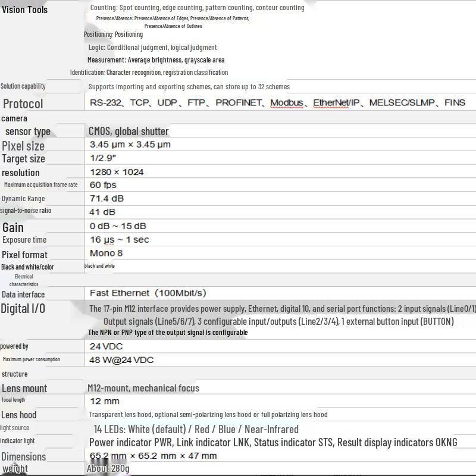
Task: Click 'Maximum acquisition frame rate' label
Action: point(41,184)
